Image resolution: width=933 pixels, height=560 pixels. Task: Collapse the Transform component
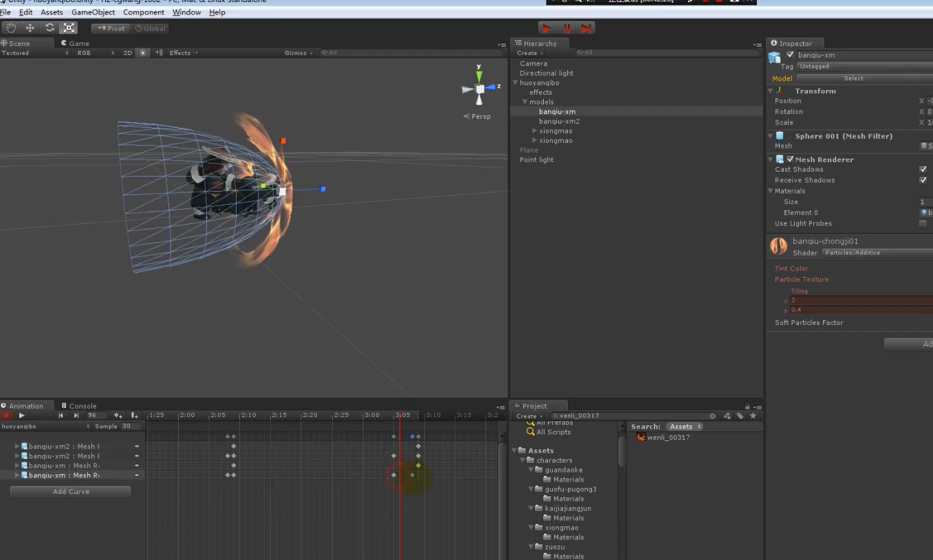click(x=771, y=91)
